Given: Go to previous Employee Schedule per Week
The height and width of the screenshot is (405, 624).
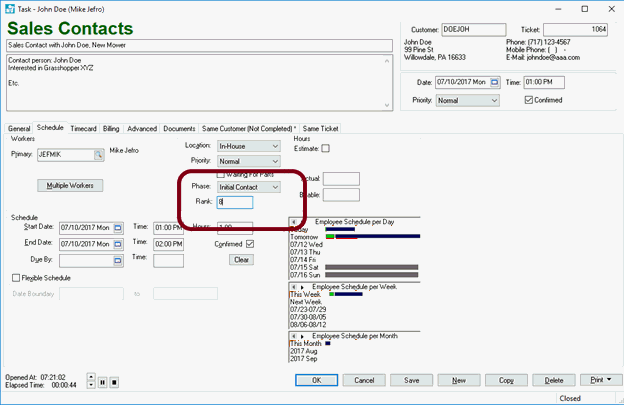Looking at the screenshot, I should (x=293, y=286).
